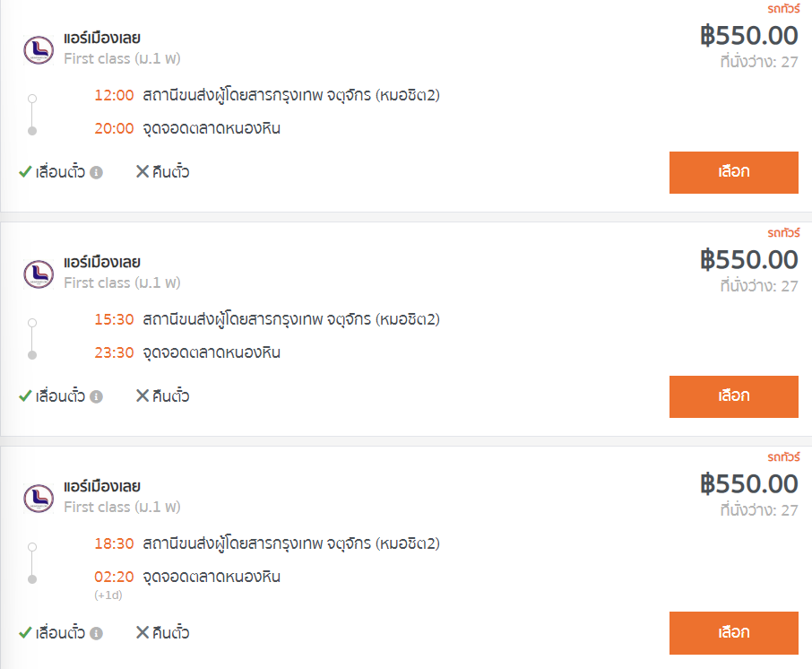
Task: Click route timeline marker of 18:30 trip
Action: (x=32, y=563)
